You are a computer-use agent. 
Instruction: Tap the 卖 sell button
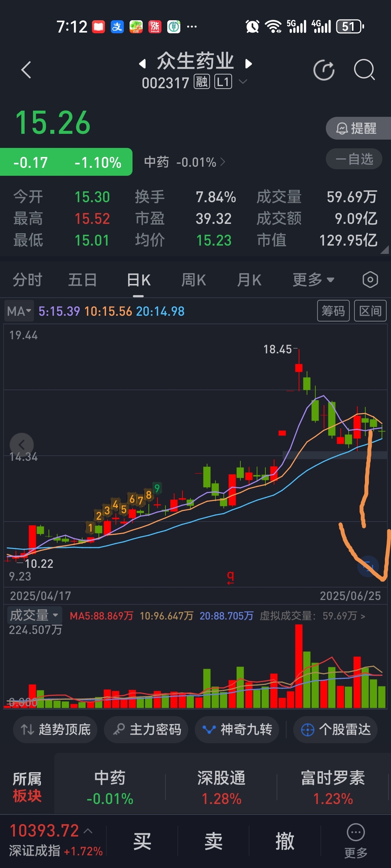point(213,841)
